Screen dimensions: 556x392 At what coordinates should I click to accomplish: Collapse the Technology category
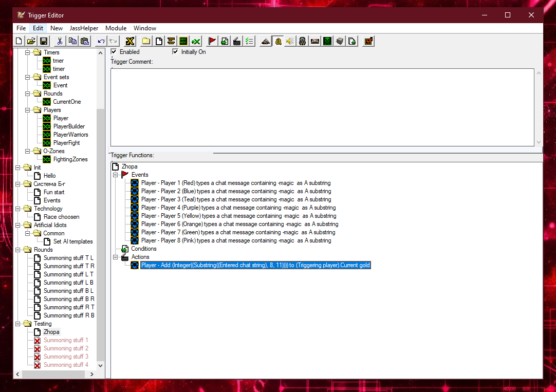[18, 209]
